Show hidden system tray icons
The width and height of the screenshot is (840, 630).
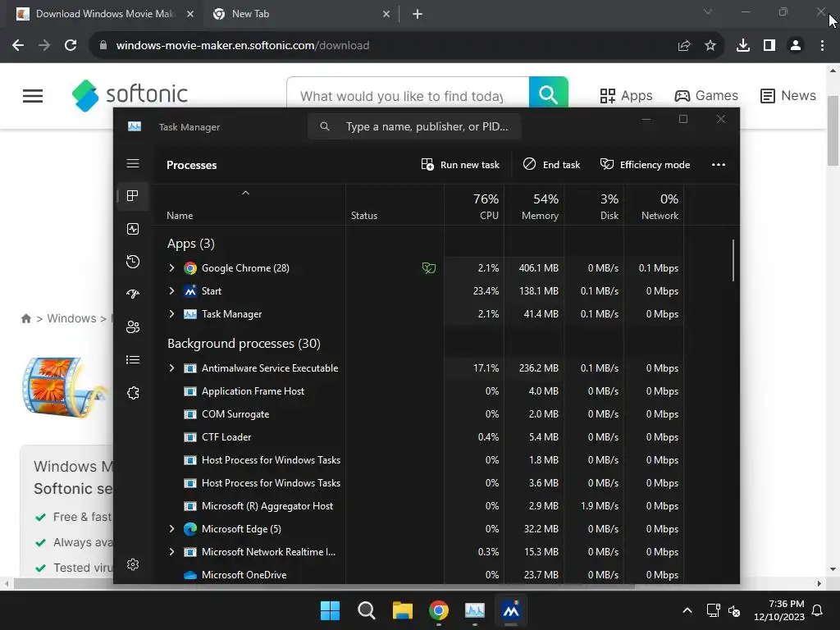point(687,610)
